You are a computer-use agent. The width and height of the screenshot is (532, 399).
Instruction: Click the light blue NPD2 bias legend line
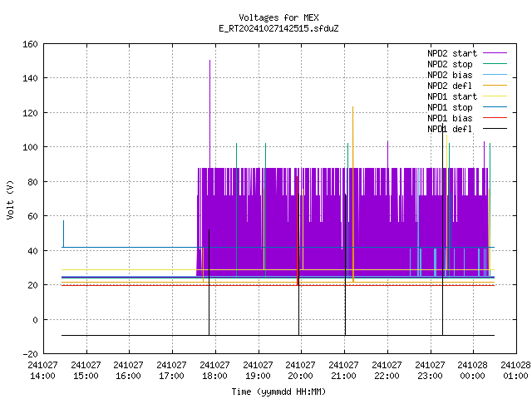click(495, 75)
